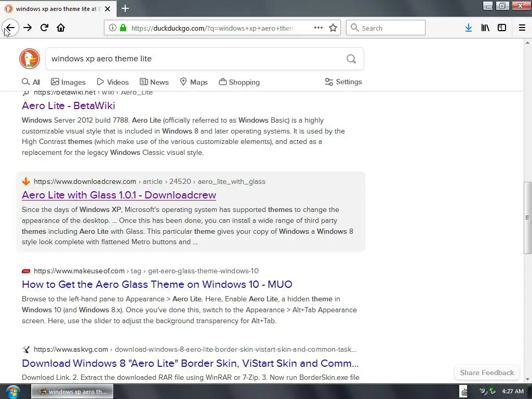Bookmark this page with the star
The image size is (532, 399).
coord(333,28)
